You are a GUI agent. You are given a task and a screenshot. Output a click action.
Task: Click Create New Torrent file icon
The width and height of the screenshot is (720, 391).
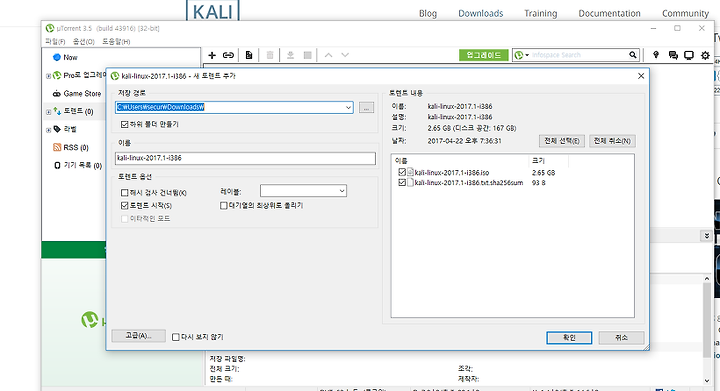point(249,55)
